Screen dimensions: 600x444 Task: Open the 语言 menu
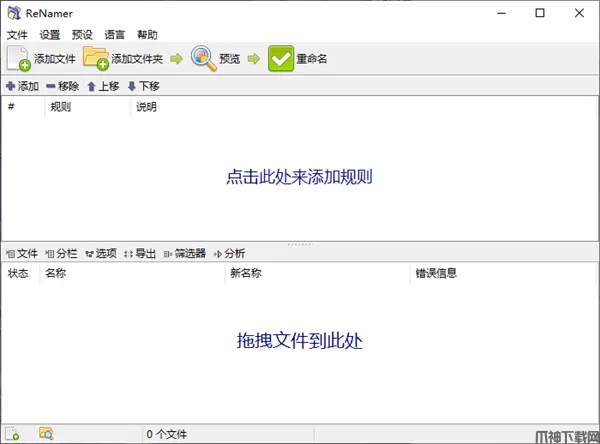[x=115, y=35]
